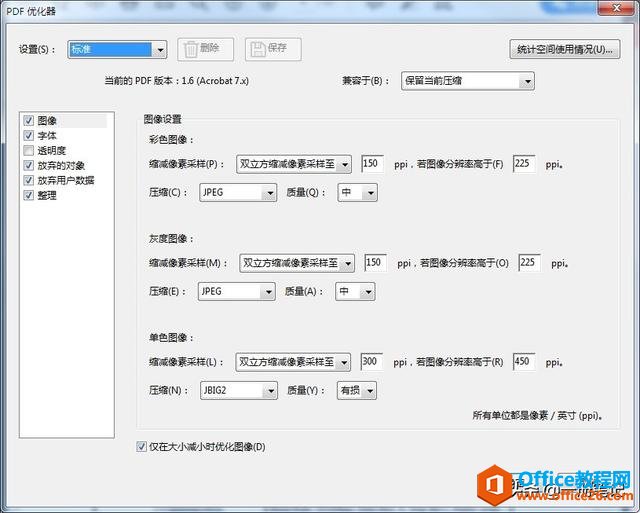The height and width of the screenshot is (513, 640).
Task: Toggle the 整理 checkbox
Action: pos(29,195)
